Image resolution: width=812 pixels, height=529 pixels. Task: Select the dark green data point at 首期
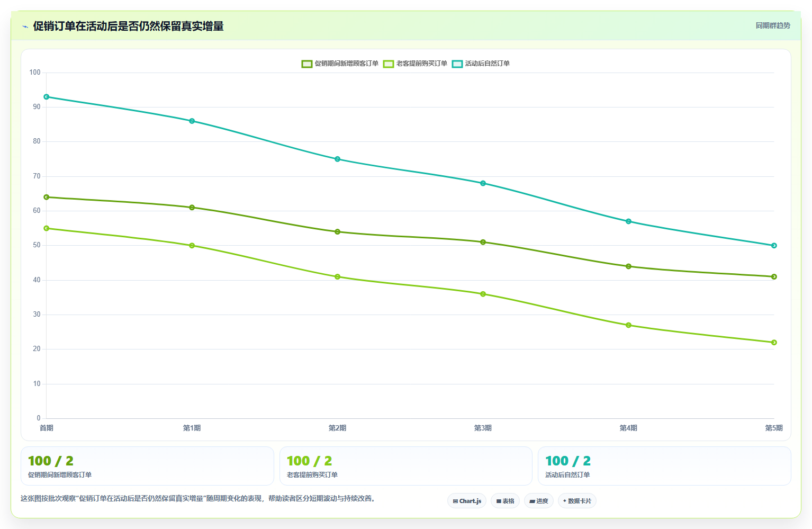pos(47,197)
